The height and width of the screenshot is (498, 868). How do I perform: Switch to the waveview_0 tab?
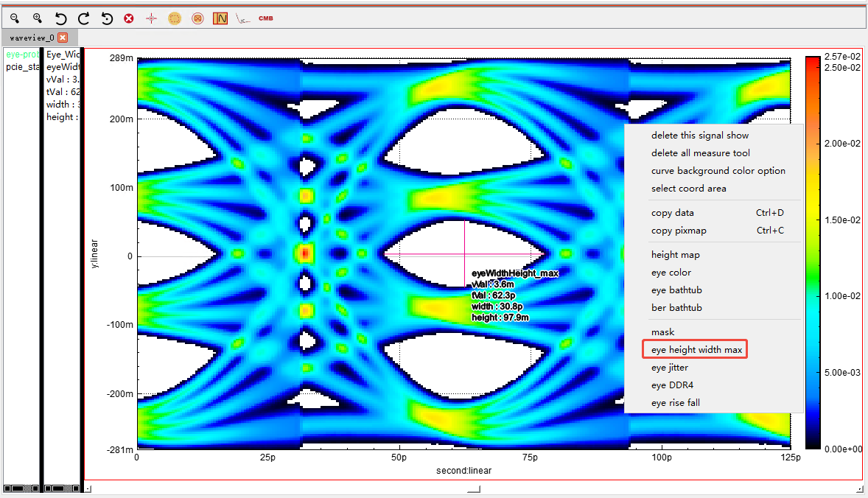(32, 38)
